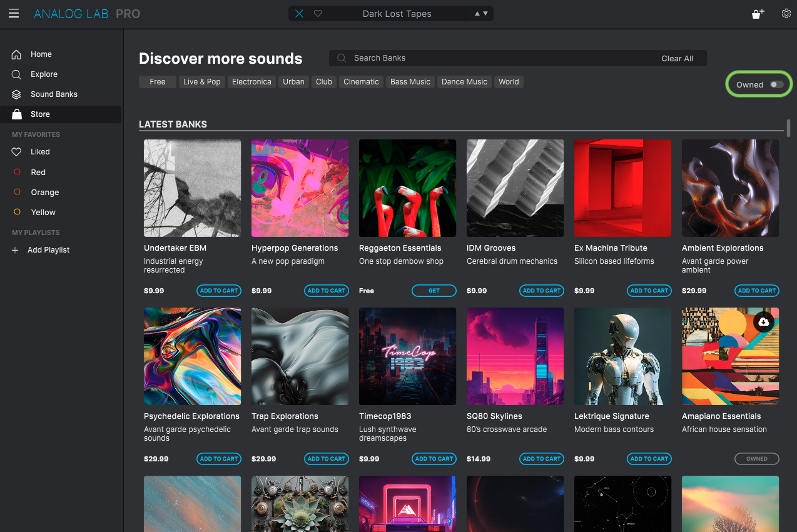Screen dimensions: 797x532
Task: Filter banks by Club tag
Action: pyautogui.click(x=324, y=82)
